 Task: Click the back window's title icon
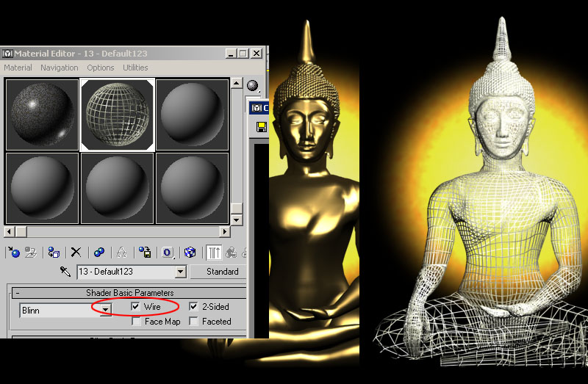coord(257,108)
